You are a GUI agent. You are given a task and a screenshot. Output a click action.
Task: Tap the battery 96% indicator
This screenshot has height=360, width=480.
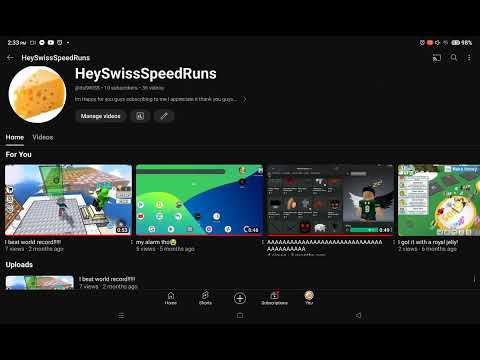pos(462,43)
